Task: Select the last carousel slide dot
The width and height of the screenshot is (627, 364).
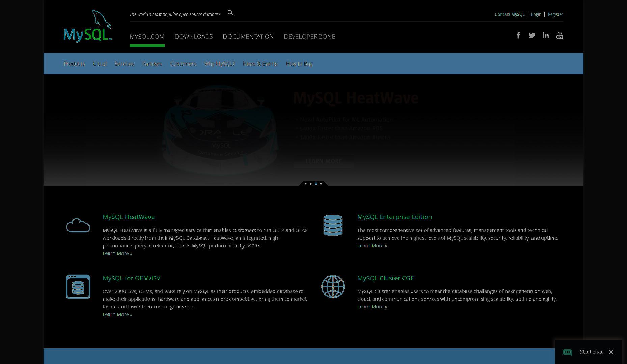Action: (321, 184)
